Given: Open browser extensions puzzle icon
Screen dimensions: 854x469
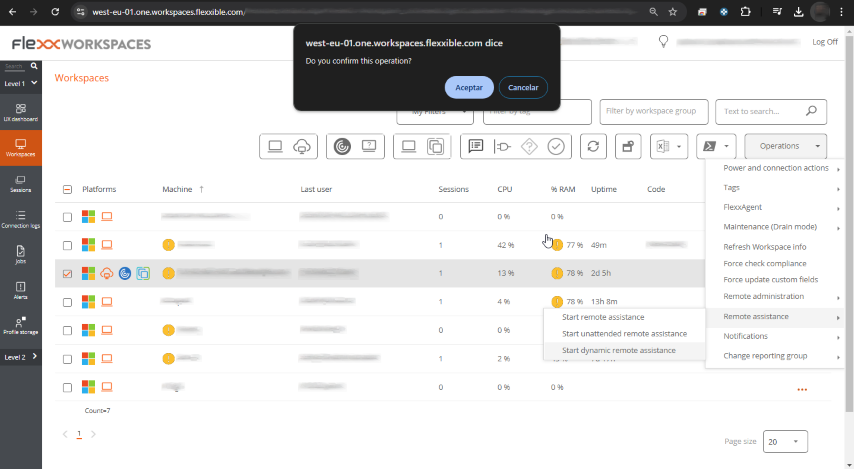Looking at the screenshot, I should click(746, 12).
